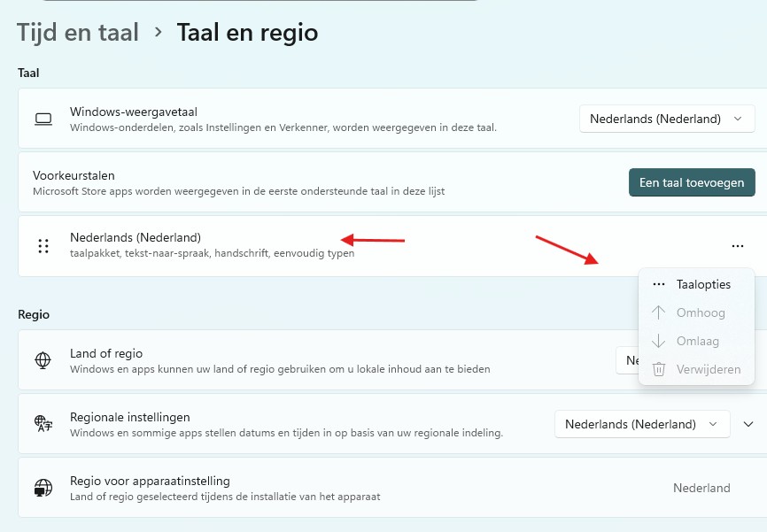Choose Omlaag in the context menu
Viewport: 767px width, 532px height.
tap(696, 341)
